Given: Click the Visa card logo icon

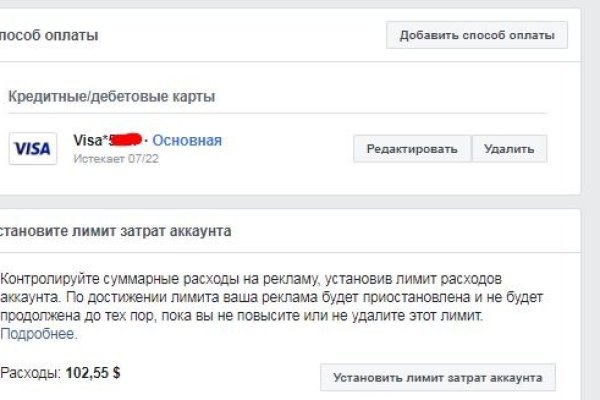Looking at the screenshot, I should click(x=33, y=149).
